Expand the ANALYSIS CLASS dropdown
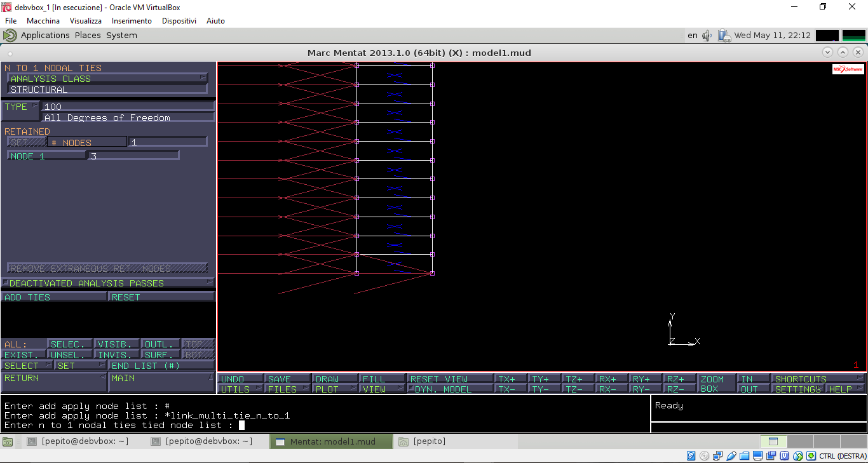 click(107, 79)
